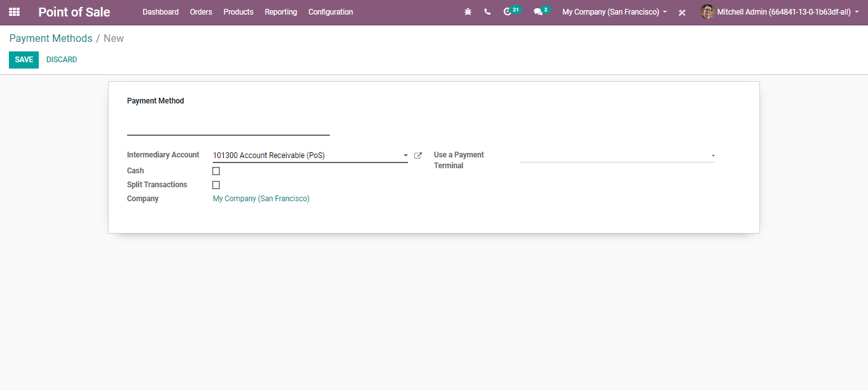This screenshot has height=391, width=868.
Task: Save the new payment method
Action: click(24, 60)
